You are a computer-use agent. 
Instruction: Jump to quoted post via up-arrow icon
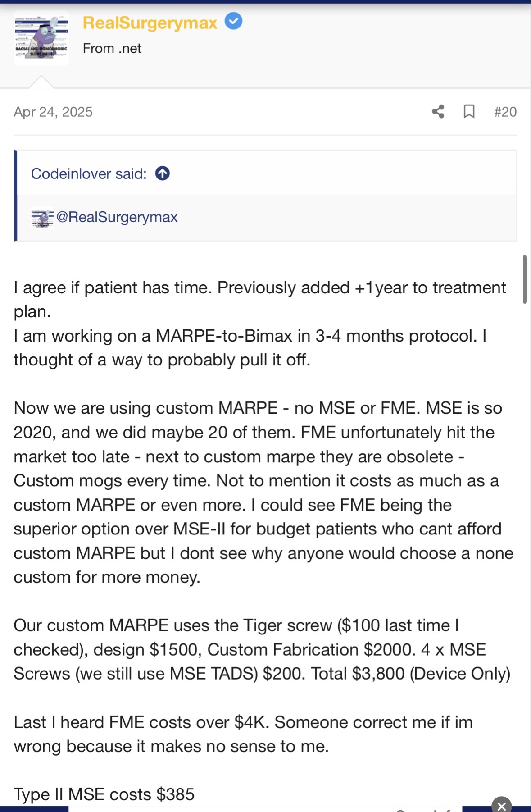tap(163, 173)
